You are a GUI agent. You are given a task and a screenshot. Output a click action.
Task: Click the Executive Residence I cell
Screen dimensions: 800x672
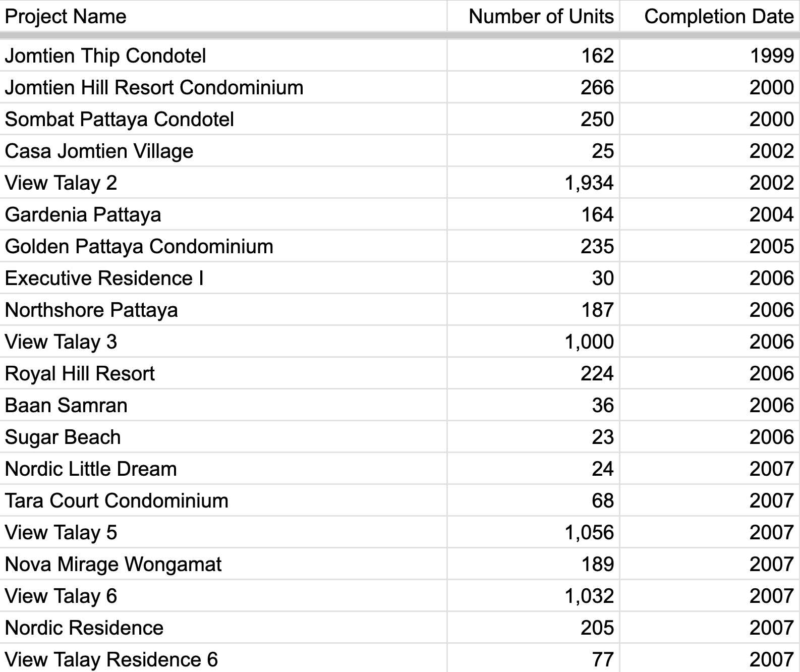(x=223, y=278)
